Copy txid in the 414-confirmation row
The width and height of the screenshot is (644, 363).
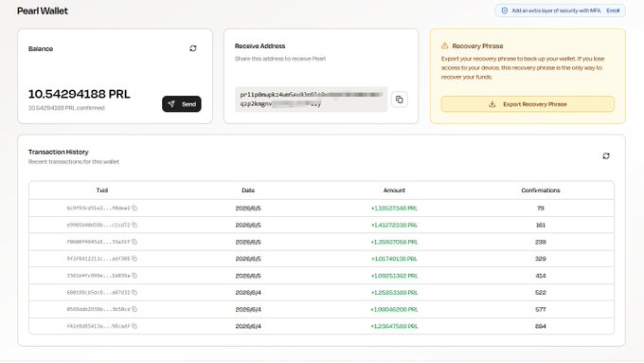click(x=134, y=276)
